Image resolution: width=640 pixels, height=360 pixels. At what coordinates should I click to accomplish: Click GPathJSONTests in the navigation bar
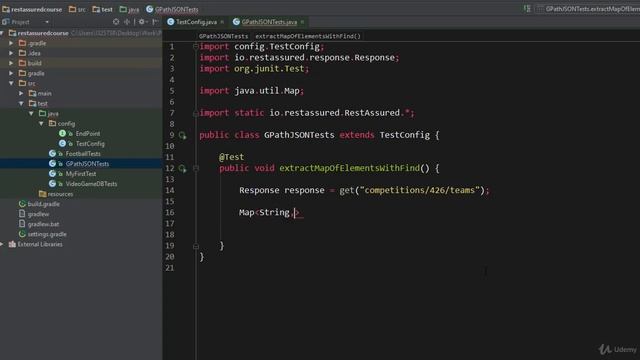tap(172, 9)
